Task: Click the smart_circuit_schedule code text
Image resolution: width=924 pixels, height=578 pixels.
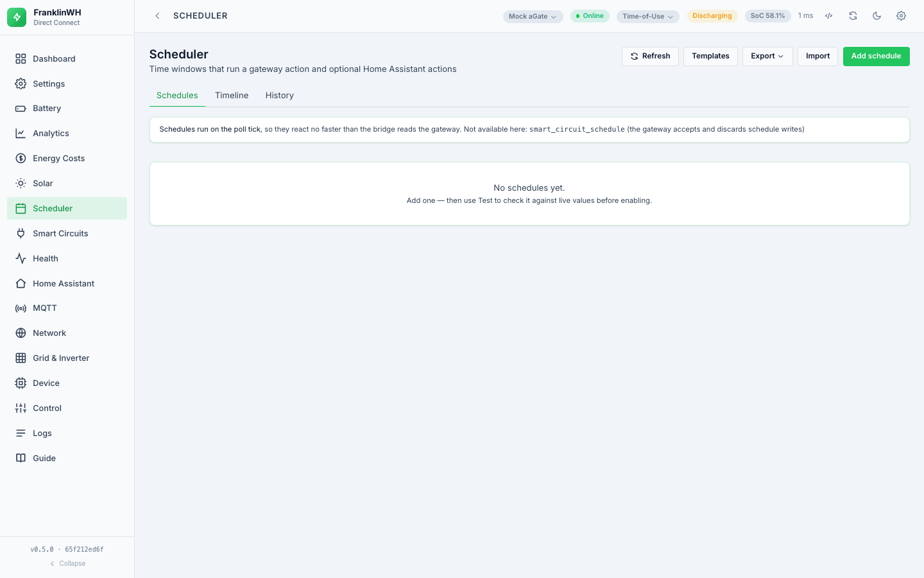Action: 577,129
